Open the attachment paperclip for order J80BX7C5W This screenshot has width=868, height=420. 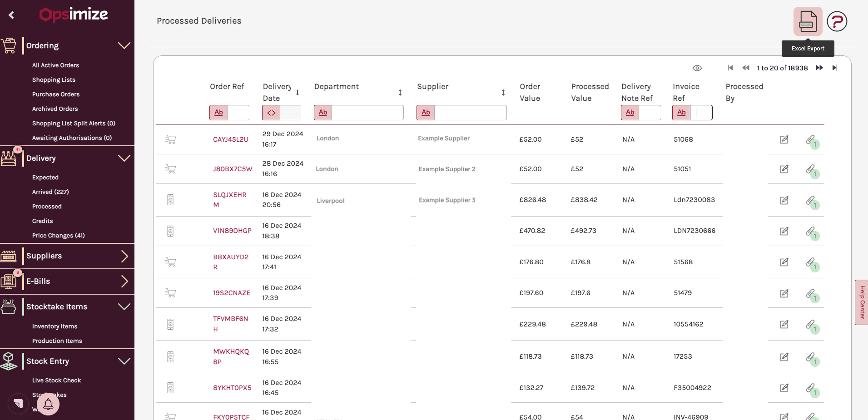coord(811,169)
